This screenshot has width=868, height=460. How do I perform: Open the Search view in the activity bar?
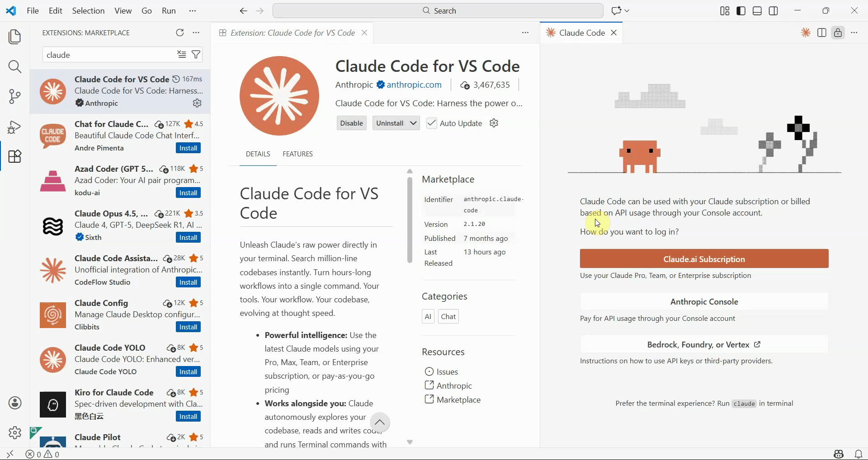[15, 66]
